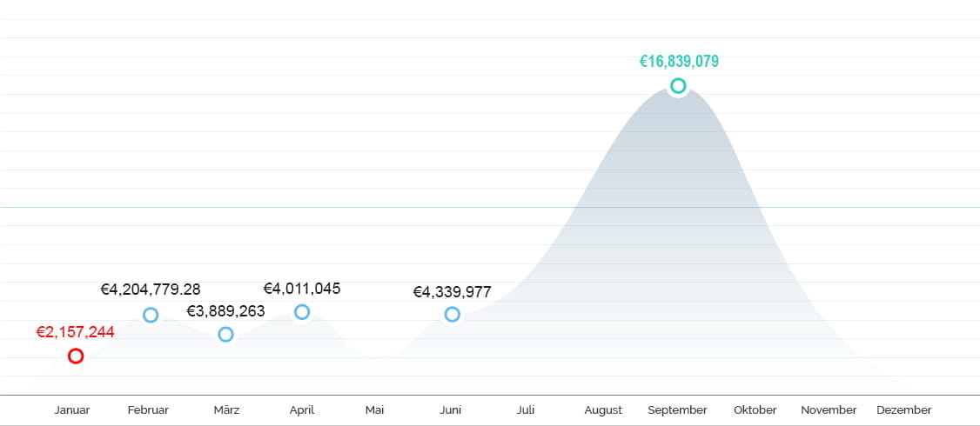
Task: Select the €2,157,244 value label
Action: [76, 332]
